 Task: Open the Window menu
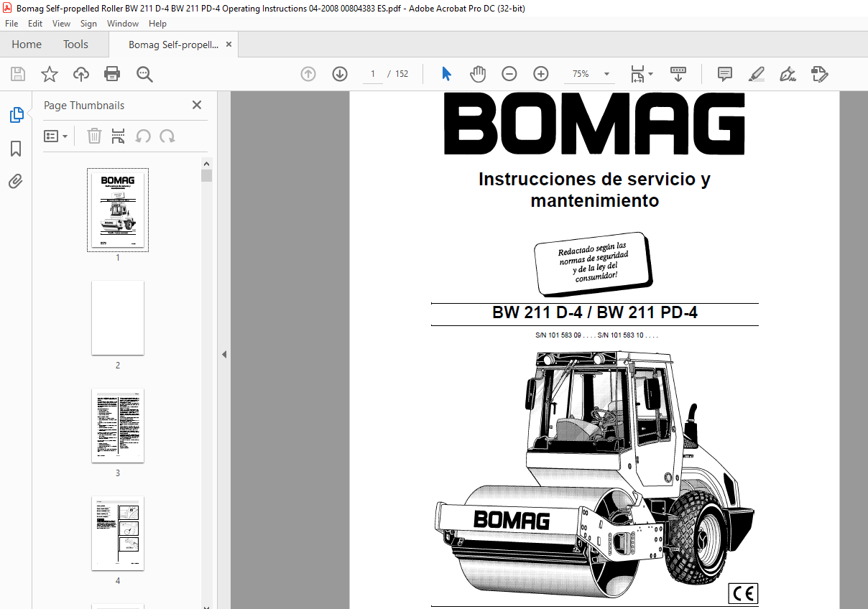[123, 24]
